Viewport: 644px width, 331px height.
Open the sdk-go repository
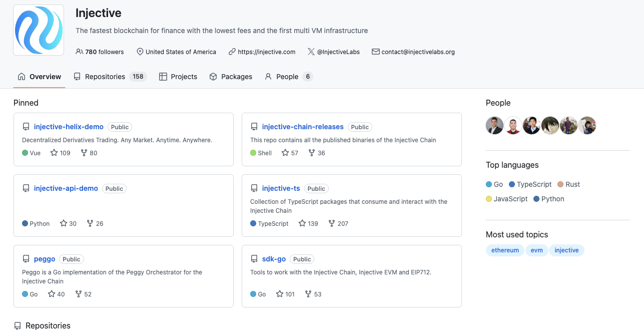coord(274,259)
